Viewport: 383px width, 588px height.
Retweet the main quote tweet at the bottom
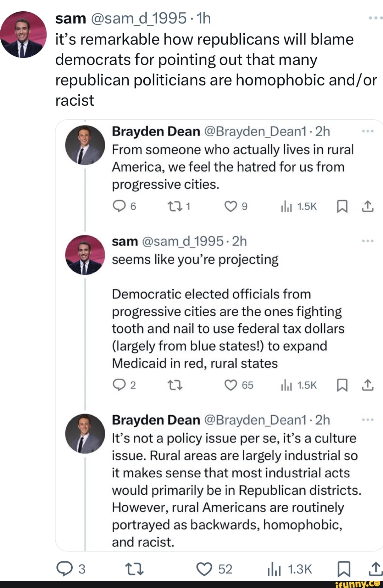pyautogui.click(x=135, y=569)
